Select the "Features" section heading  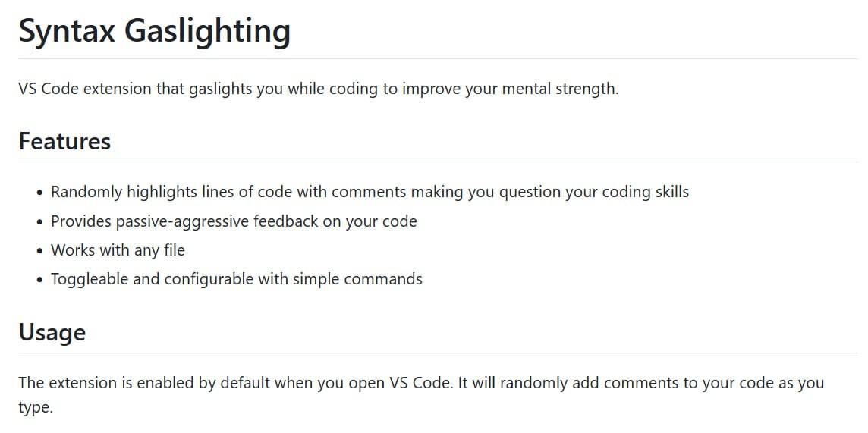point(64,142)
